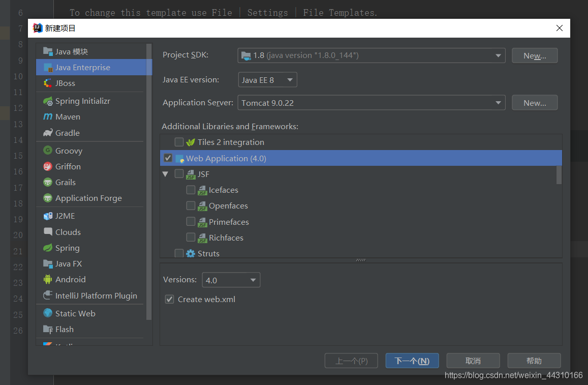Uncheck the Web Application (4.0) checkbox
588x385 pixels.
pos(168,158)
